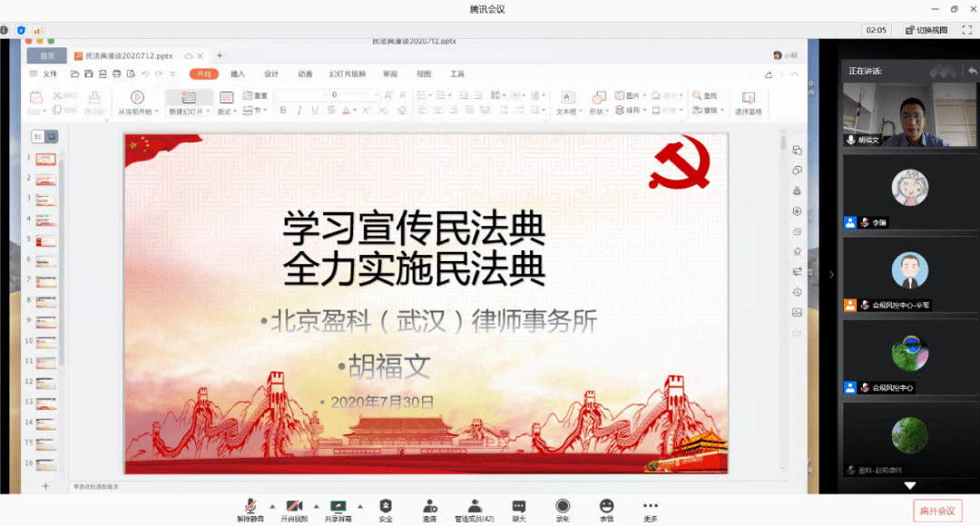Screen dimensions: 980x526
Task: Toggle italic formatting in the ribbon
Action: (x=299, y=110)
